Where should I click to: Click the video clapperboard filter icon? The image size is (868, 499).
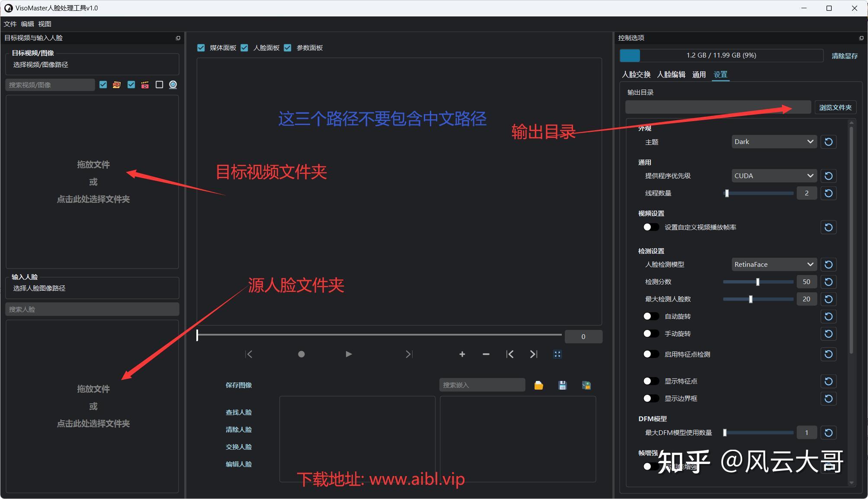(x=144, y=84)
